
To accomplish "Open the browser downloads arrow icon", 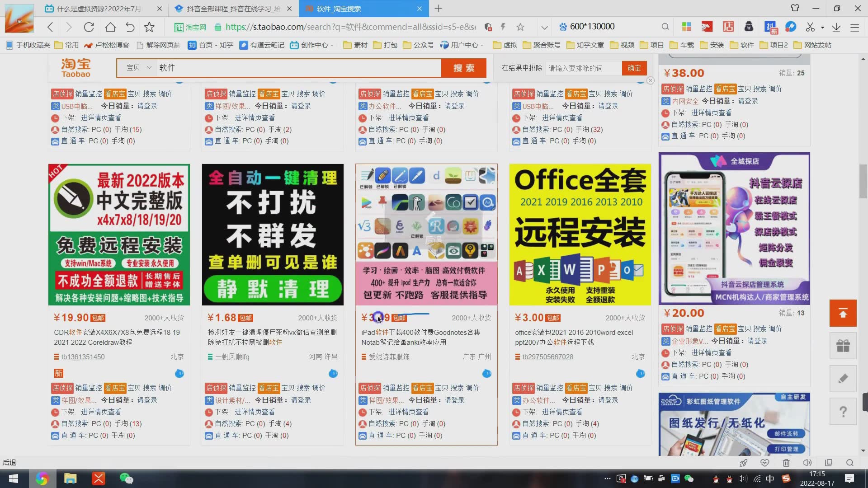I will [836, 27].
